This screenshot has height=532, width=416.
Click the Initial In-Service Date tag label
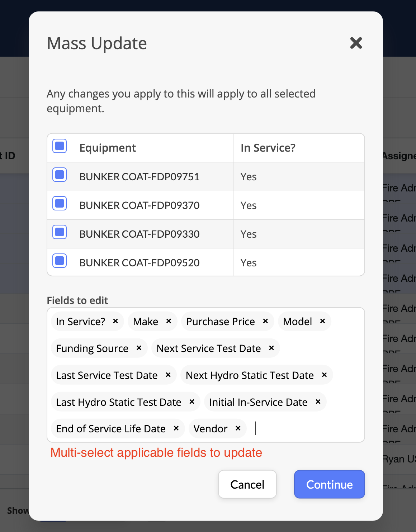pyautogui.click(x=258, y=402)
